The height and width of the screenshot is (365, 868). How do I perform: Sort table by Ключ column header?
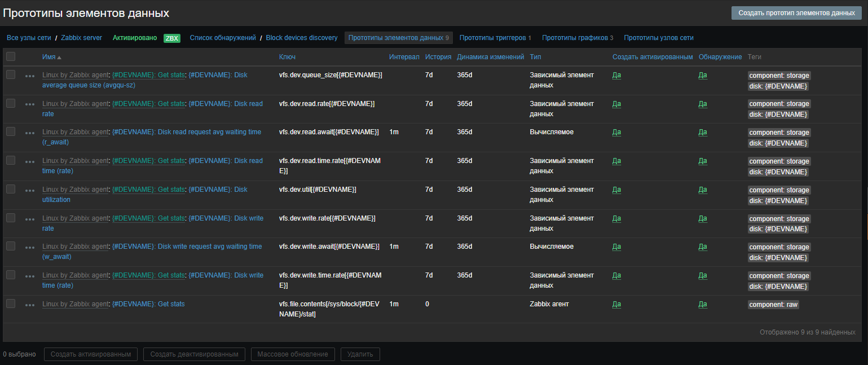[x=287, y=57]
